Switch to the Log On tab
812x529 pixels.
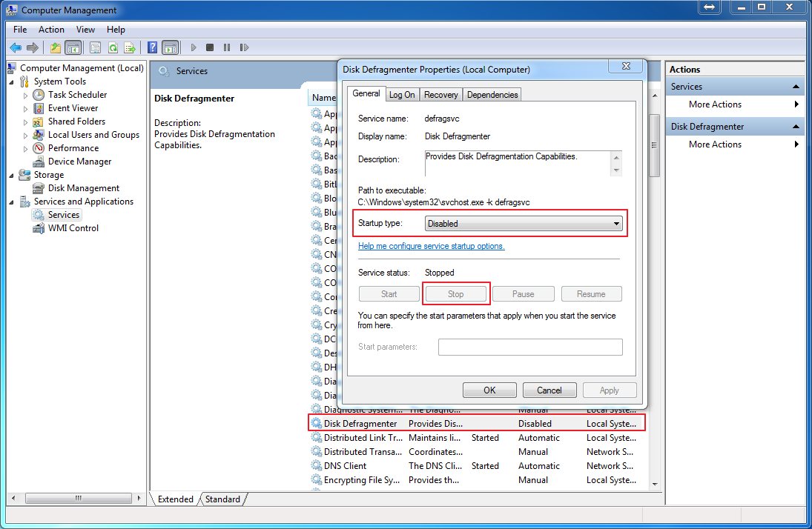pyautogui.click(x=402, y=95)
